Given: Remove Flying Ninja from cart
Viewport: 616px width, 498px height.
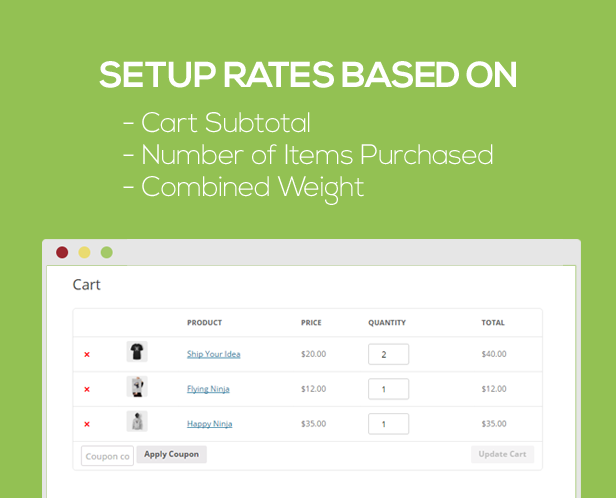Looking at the screenshot, I should pyautogui.click(x=87, y=389).
